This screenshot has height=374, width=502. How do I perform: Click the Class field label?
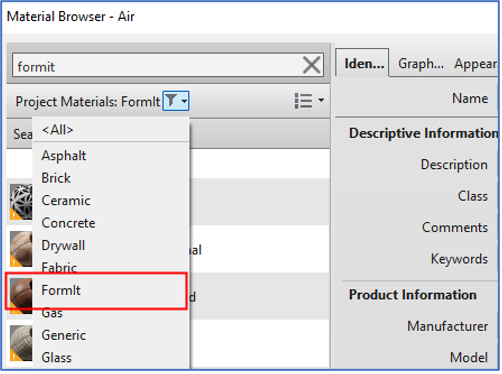[x=473, y=196]
